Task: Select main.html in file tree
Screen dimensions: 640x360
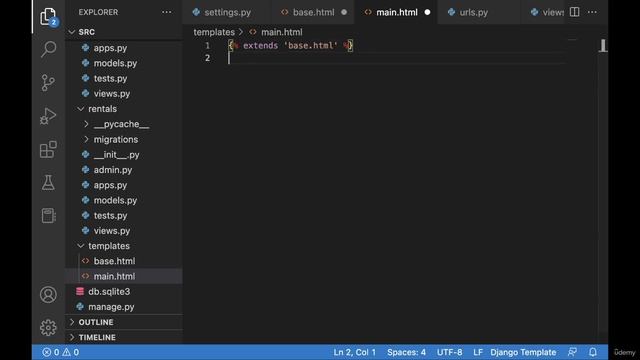Action: pos(124,276)
